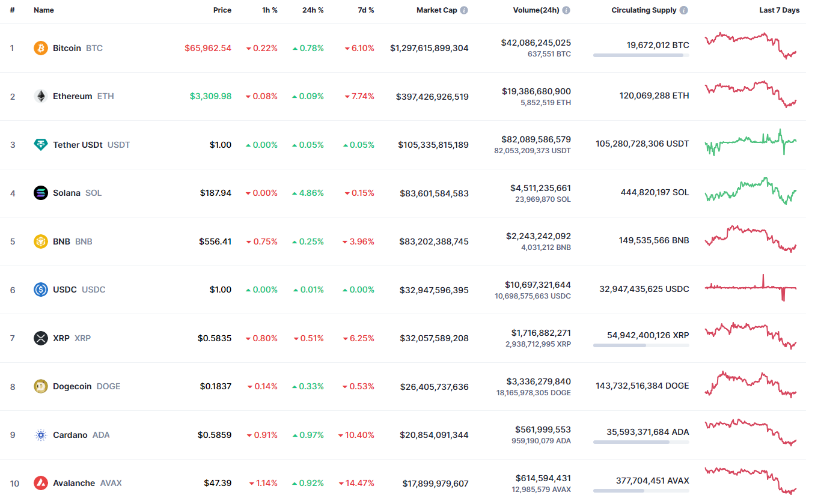The width and height of the screenshot is (815, 504).
Task: Sort by the # rank column header
Action: [12, 10]
